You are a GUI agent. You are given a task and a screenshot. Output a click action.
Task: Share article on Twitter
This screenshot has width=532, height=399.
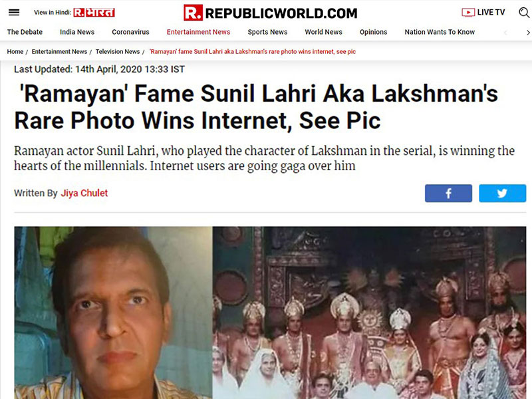click(502, 194)
